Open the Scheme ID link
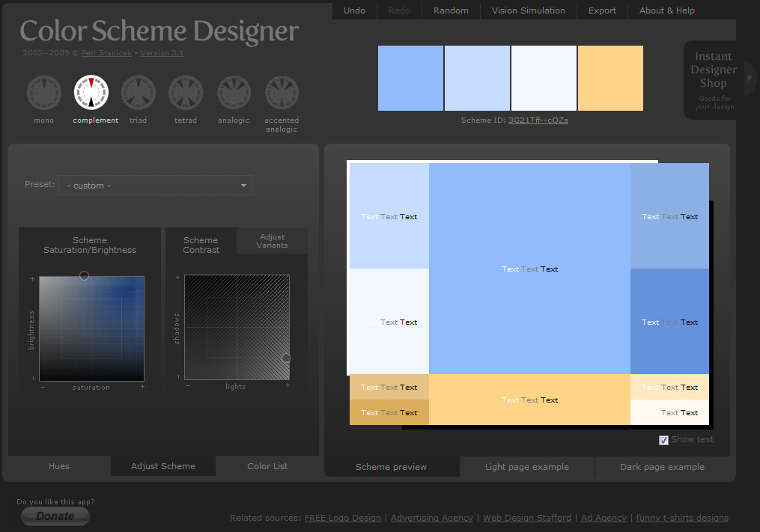760x532 pixels. 538,120
